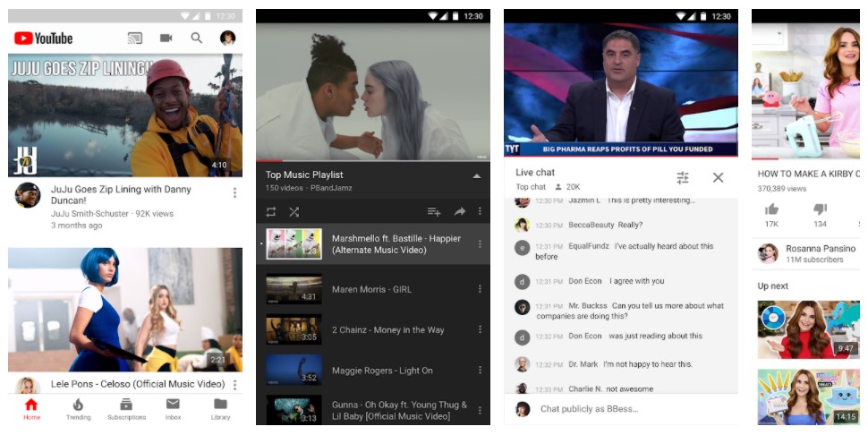Seek on the Kirby video progress bar

(806, 158)
